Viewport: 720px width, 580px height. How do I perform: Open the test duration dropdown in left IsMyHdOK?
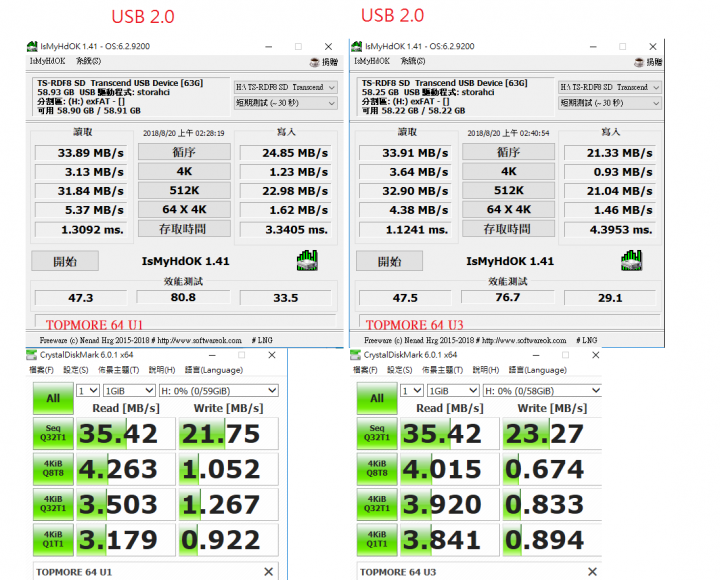click(286, 103)
